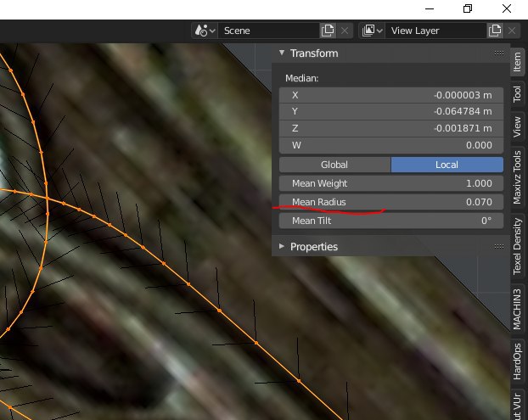Collapse the Transform panel
528x420 pixels.
point(282,53)
